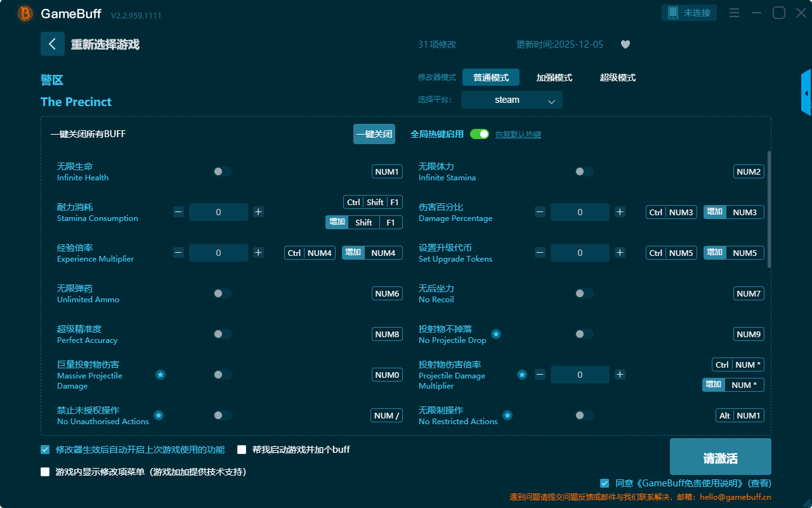This screenshot has height=508, width=812.
Task: Open the steam platform dropdown
Action: (x=511, y=100)
